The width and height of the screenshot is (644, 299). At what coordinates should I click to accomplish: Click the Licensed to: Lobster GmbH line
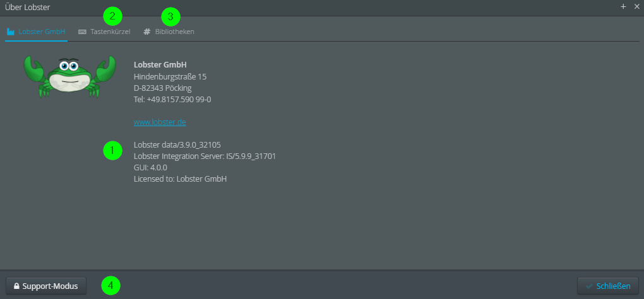(x=181, y=179)
